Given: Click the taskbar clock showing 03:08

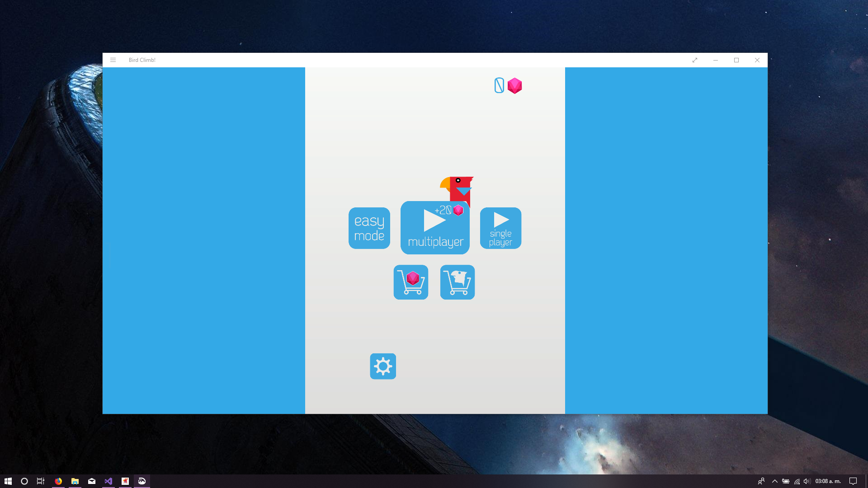Looking at the screenshot, I should [x=828, y=481].
